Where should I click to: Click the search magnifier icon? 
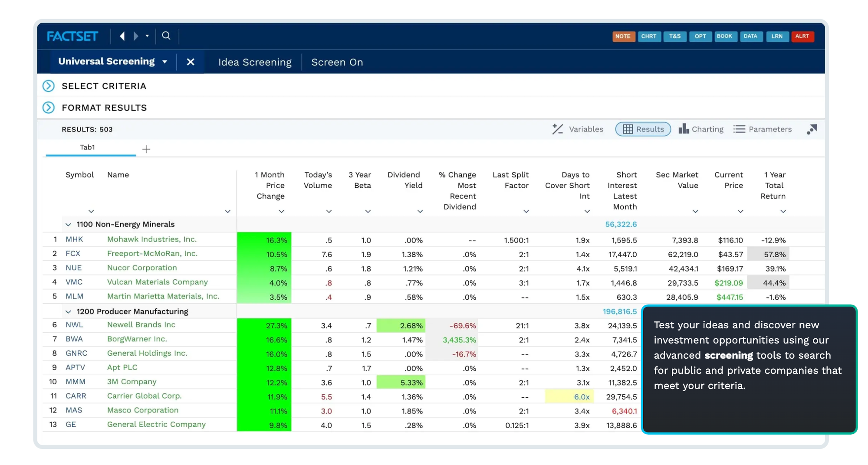point(166,36)
